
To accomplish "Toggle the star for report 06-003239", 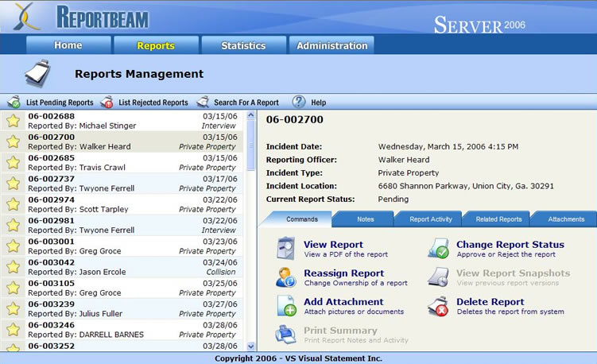I will tap(13, 309).
